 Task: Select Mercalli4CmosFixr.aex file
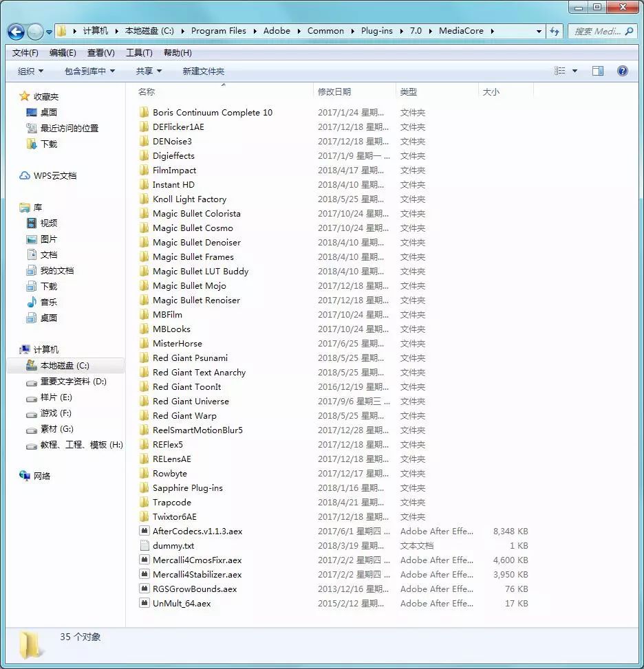(197, 560)
